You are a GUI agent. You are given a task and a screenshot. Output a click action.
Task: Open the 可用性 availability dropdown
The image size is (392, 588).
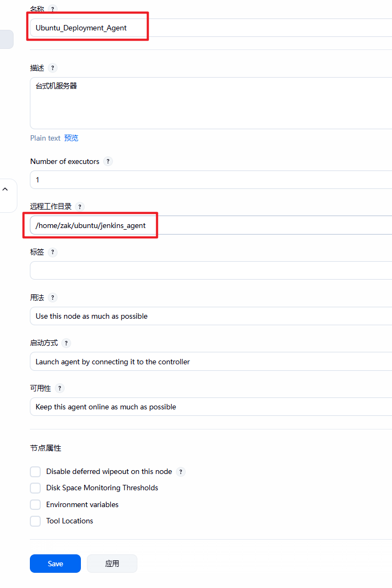(211, 407)
